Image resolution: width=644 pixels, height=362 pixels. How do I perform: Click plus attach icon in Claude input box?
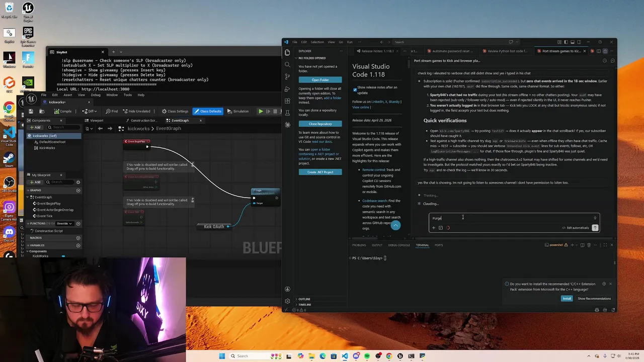pos(434,228)
